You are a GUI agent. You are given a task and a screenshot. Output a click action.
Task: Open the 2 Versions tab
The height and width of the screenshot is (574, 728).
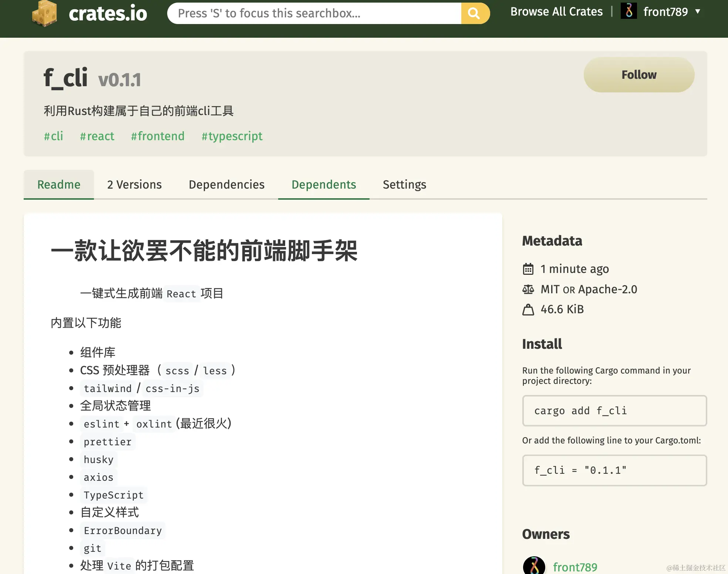(134, 185)
